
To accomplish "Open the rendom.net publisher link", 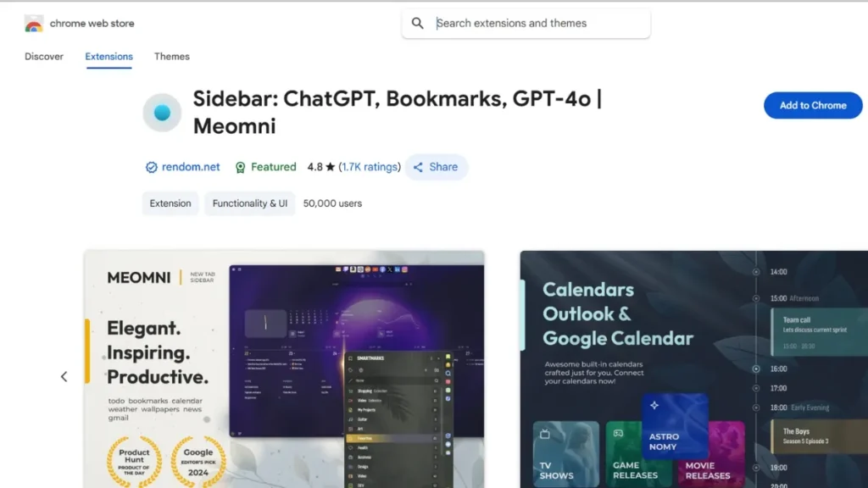I will coord(191,167).
